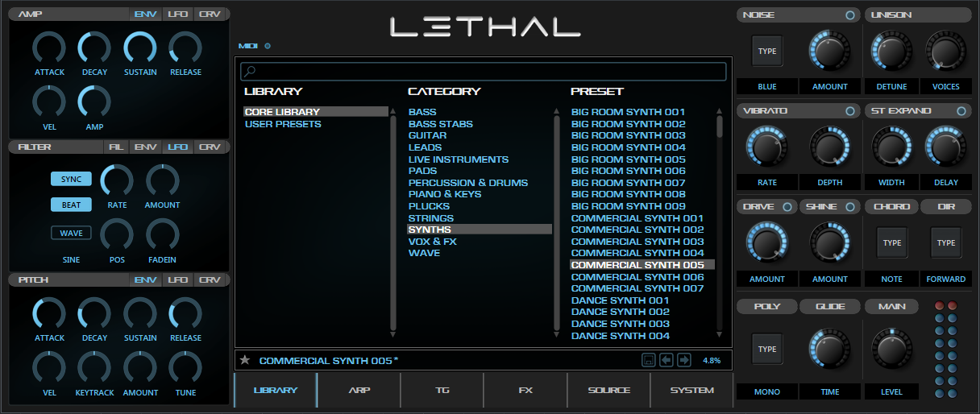
Task: Click the MIDI indicator light
Action: pos(268,46)
